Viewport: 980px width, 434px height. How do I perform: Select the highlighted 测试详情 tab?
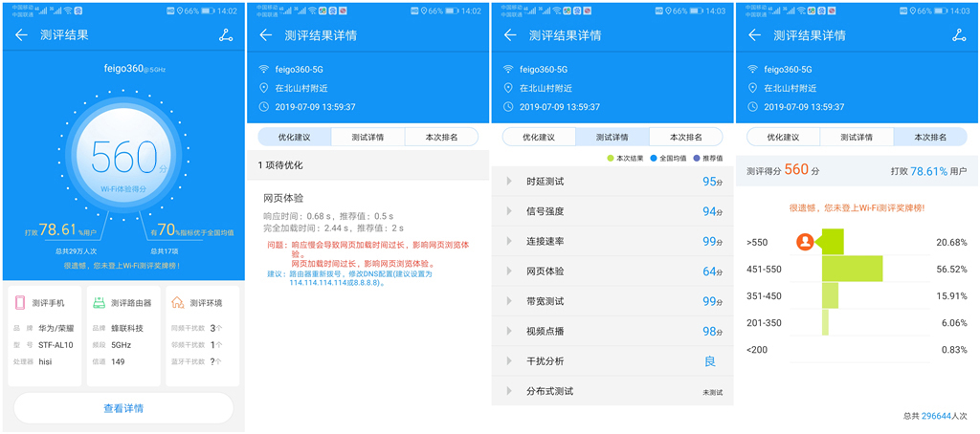(612, 137)
